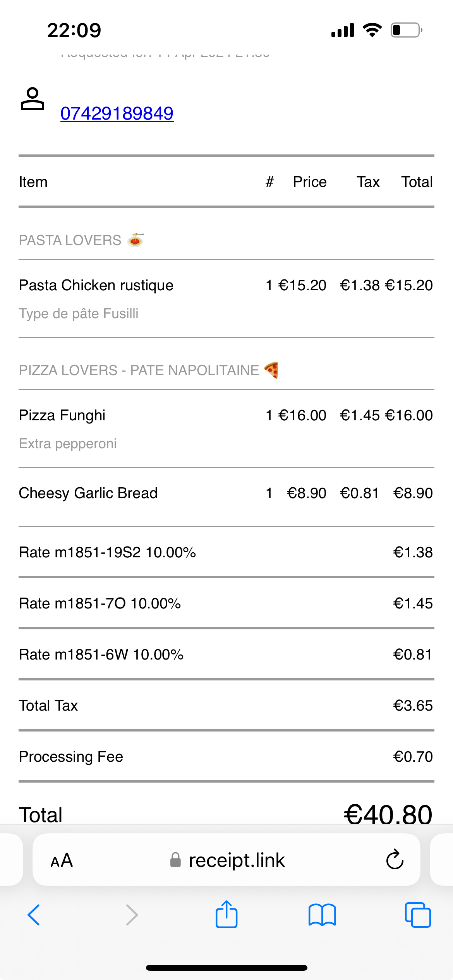This screenshot has width=453, height=980.
Task: Tap the pizza slice emoji icon
Action: point(271,370)
